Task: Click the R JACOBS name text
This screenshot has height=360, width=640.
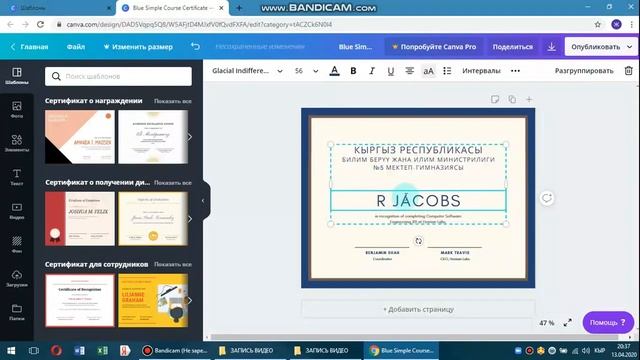Action: pyautogui.click(x=418, y=201)
